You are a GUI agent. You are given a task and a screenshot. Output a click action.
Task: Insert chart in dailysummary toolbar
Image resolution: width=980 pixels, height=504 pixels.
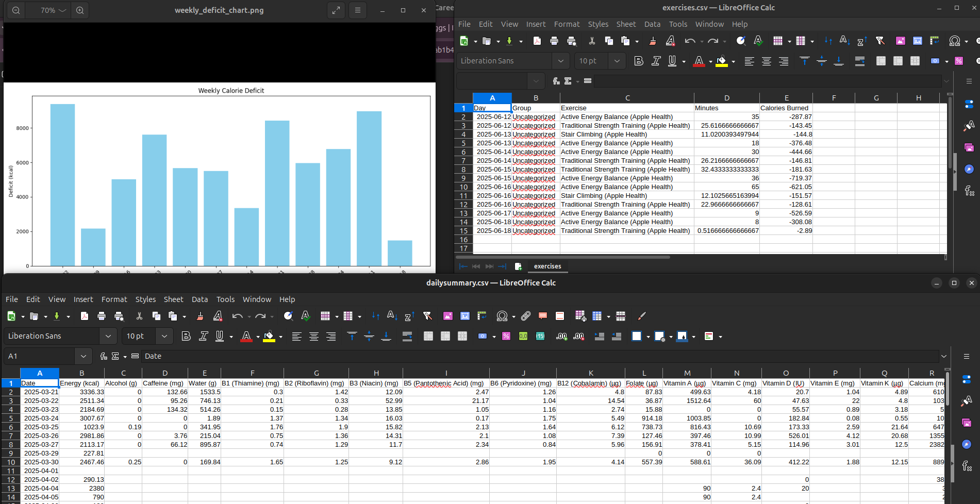(465, 316)
